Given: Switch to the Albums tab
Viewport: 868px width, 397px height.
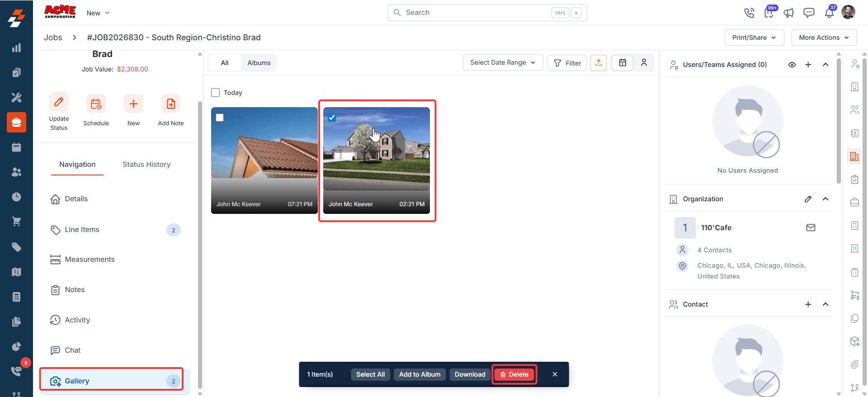Looking at the screenshot, I should [x=259, y=63].
